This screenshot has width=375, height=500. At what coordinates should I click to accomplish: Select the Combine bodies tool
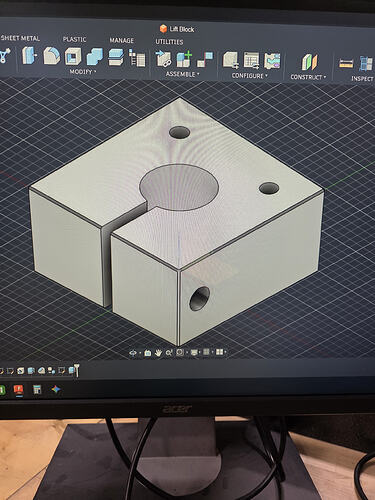pyautogui.click(x=95, y=57)
